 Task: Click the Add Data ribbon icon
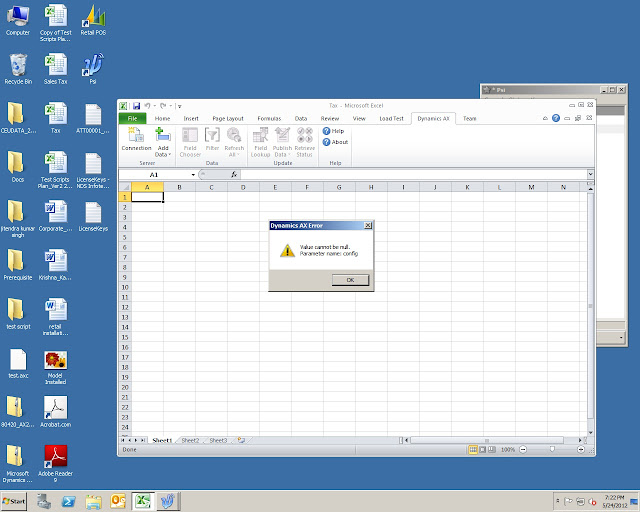click(x=162, y=142)
